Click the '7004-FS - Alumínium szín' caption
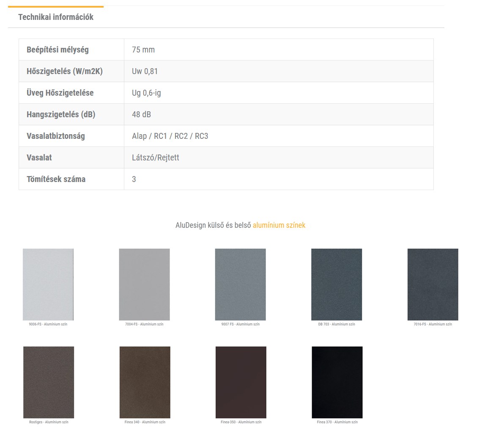Screen dimensions: 504x444 (x=144, y=324)
